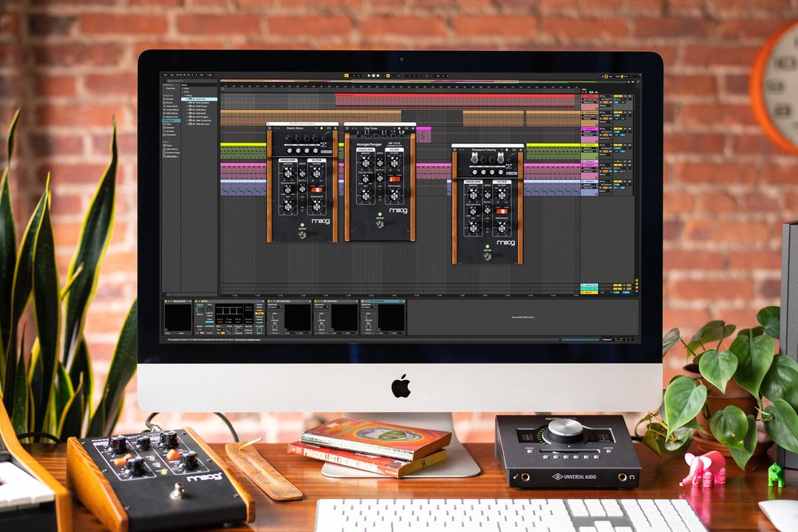Image resolution: width=798 pixels, height=532 pixels.
Task: Select MF-107S FreqBox in the plugin list
Action: click(199, 117)
